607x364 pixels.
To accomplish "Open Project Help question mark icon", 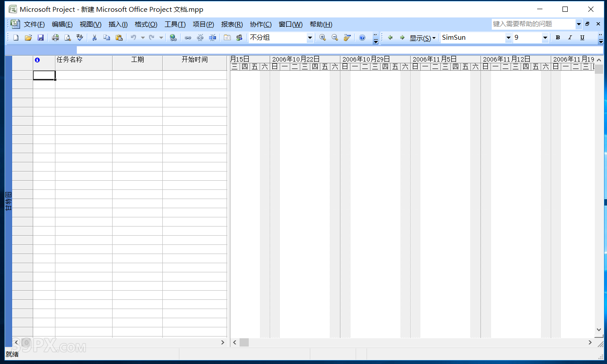I will point(362,38).
